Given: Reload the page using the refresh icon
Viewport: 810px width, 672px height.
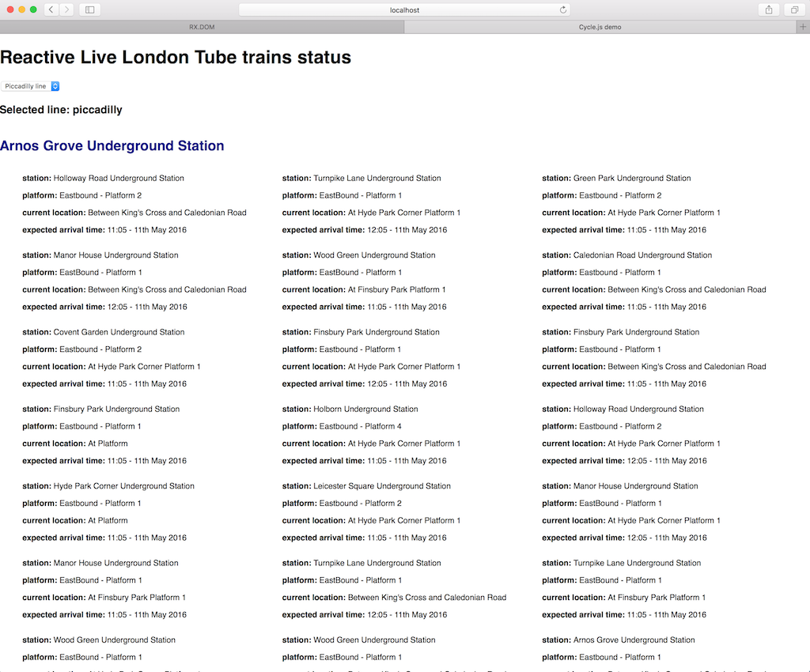Looking at the screenshot, I should [x=563, y=9].
